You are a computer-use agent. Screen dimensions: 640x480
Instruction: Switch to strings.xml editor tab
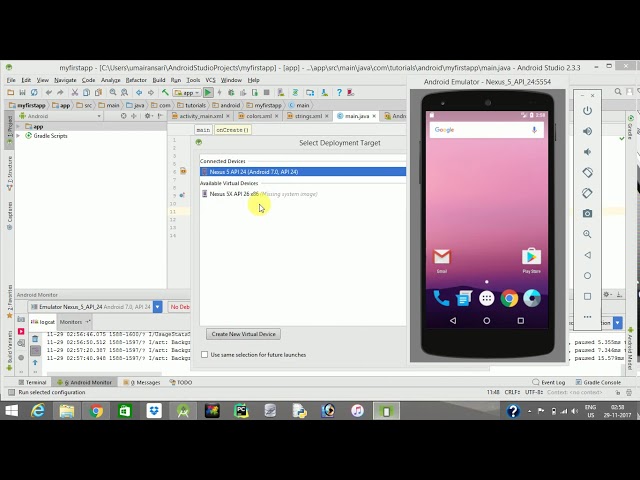[308, 116]
